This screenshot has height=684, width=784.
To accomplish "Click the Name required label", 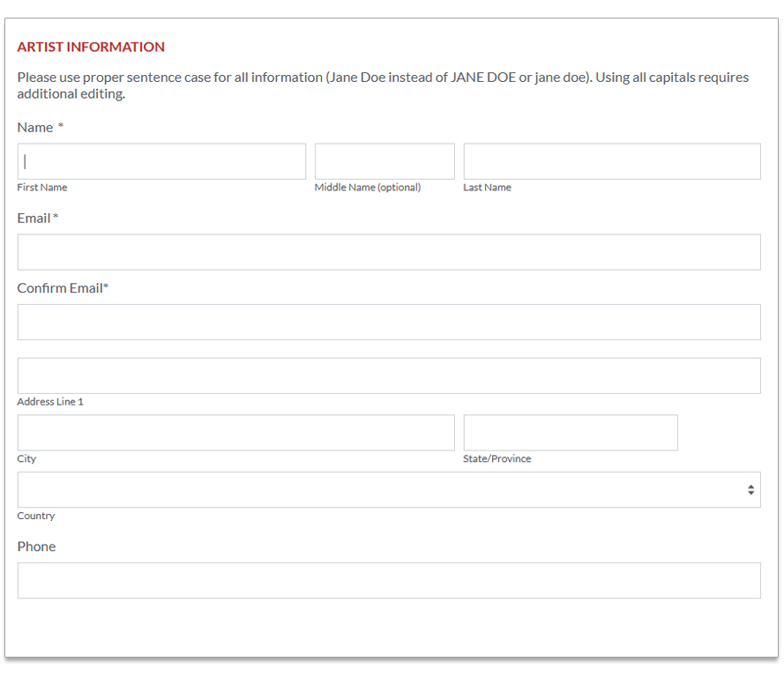I will pyautogui.click(x=41, y=128).
